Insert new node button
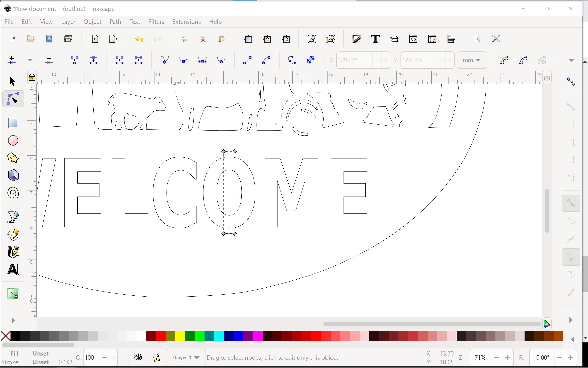Viewport: 588px width, 368px height. (11, 60)
